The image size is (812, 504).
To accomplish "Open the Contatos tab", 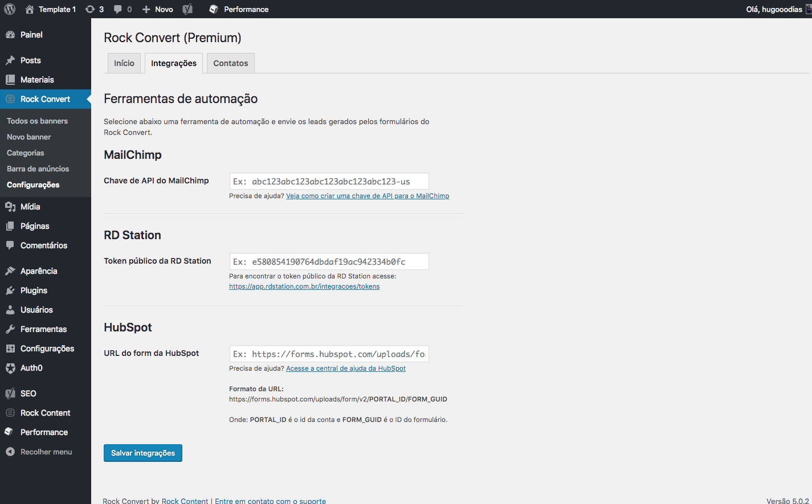I will [231, 63].
